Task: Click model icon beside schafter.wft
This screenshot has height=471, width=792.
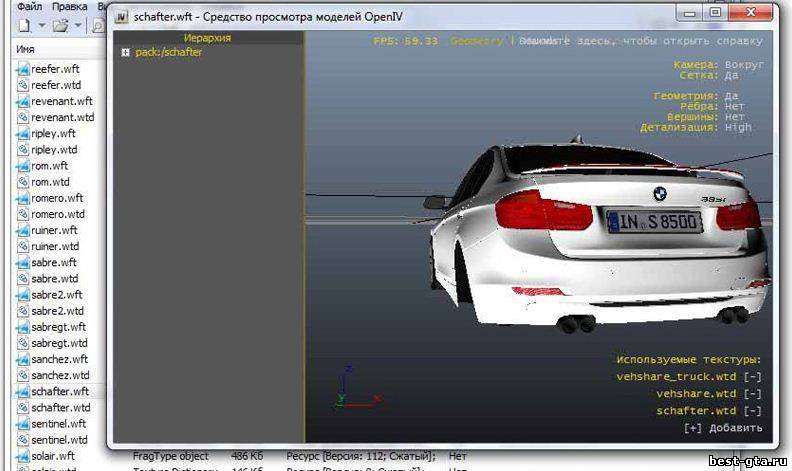Action: pos(23,392)
